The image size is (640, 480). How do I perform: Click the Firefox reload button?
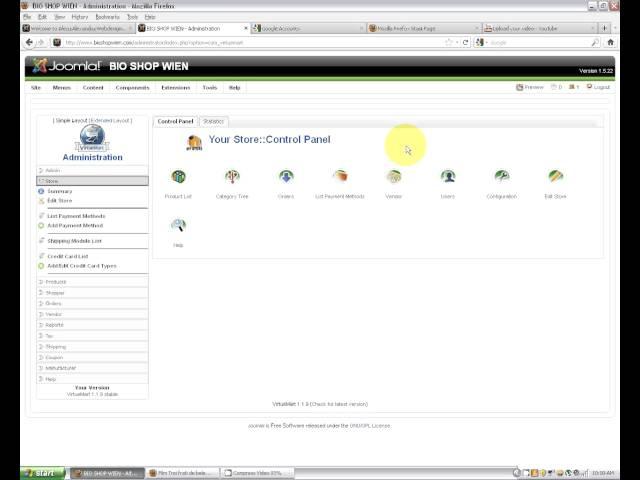point(465,42)
